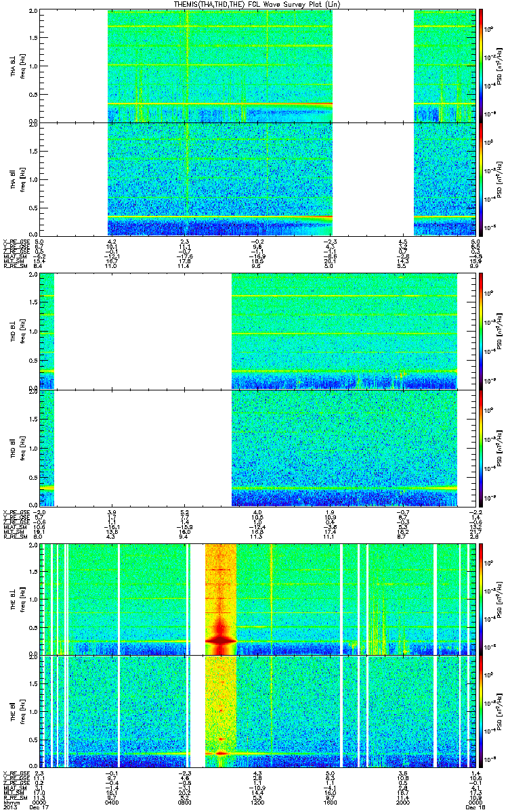Click the 1600 time tick label
This screenshot has width=508, height=812.
(331, 802)
